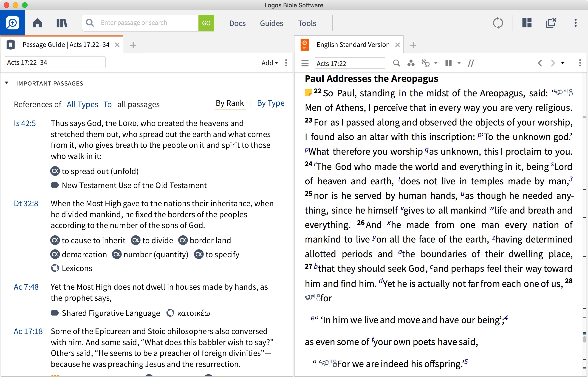This screenshot has height=377, width=588.
Task: Open the application kebab menu
Action: coord(575,23)
